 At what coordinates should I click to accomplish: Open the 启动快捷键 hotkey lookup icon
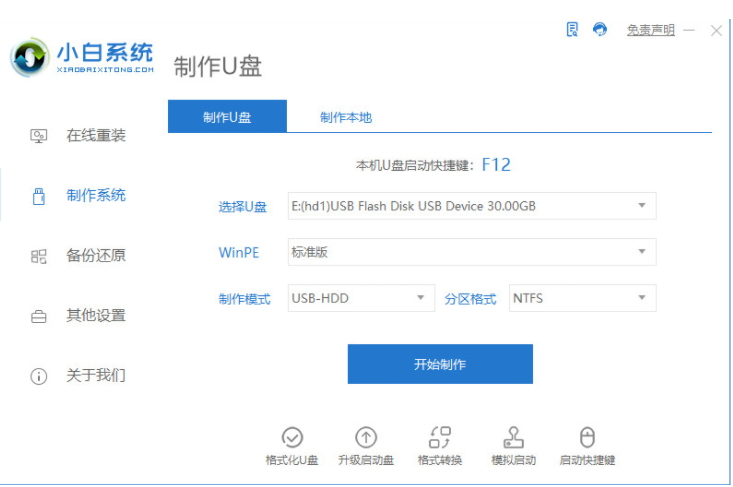pos(587,438)
